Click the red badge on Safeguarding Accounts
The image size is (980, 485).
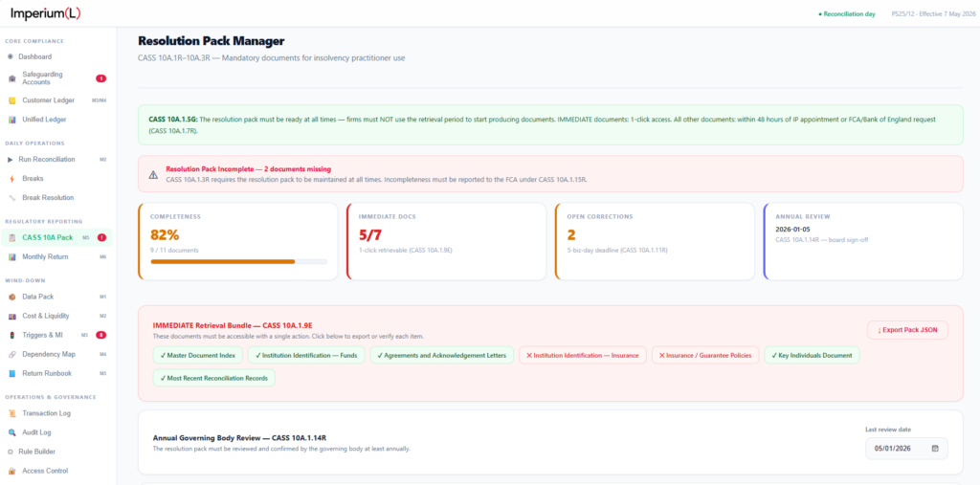click(100, 78)
